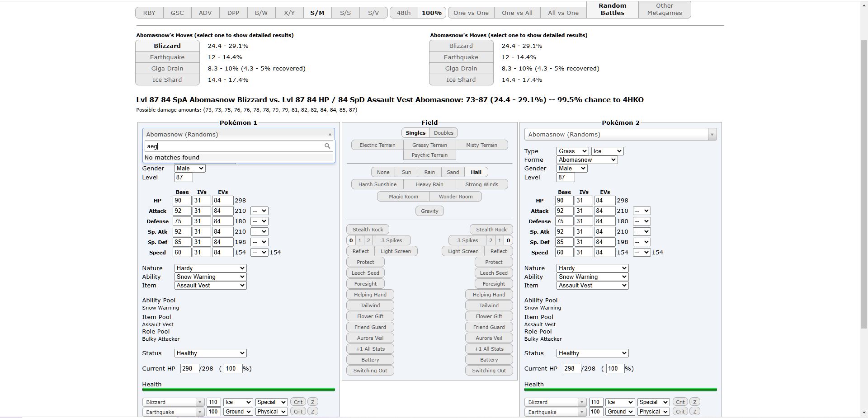Toggle Stealth Rock on Pokémon 1 side
The height and width of the screenshot is (418, 868).
[368, 230]
